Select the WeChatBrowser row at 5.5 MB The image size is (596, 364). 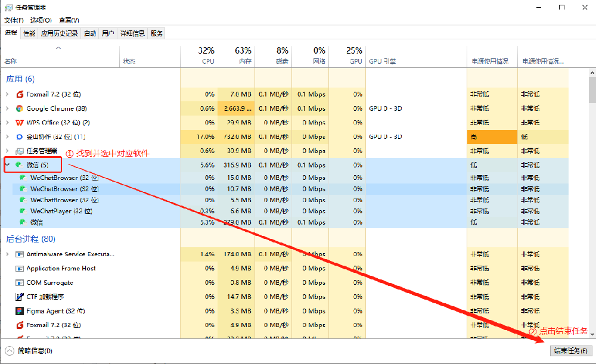[x=285, y=200]
